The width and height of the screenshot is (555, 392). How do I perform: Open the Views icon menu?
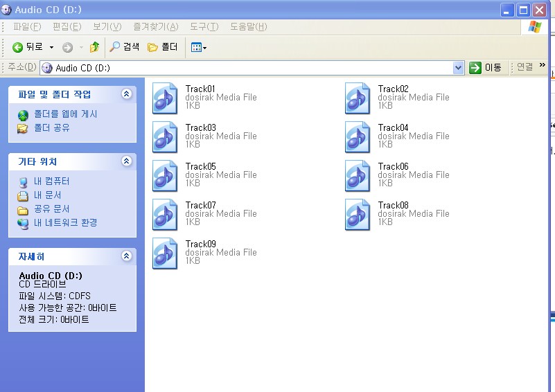(x=199, y=47)
